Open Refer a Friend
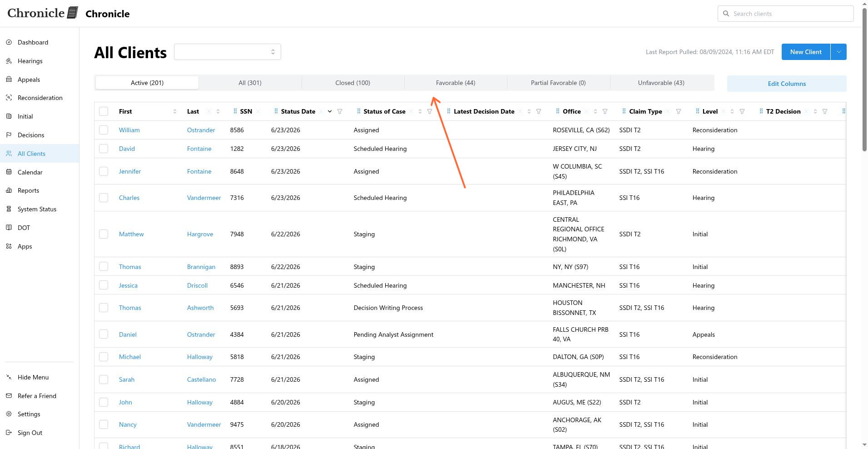This screenshot has height=449, width=868. pos(40,396)
